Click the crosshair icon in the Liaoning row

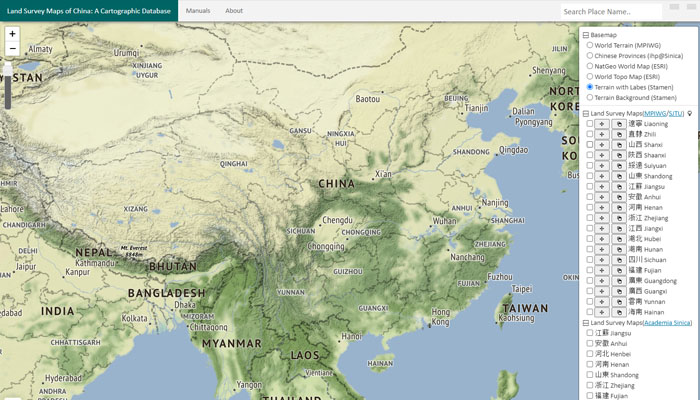pyautogui.click(x=602, y=124)
